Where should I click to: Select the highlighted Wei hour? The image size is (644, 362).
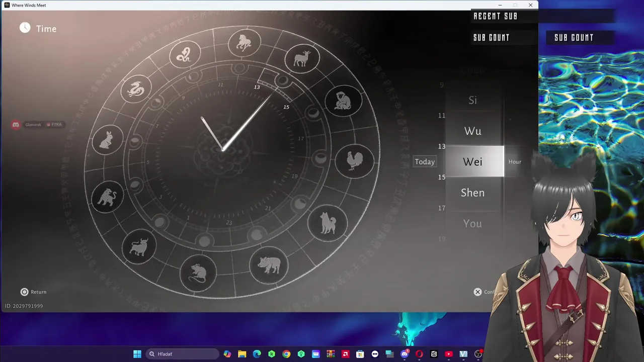[474, 161]
